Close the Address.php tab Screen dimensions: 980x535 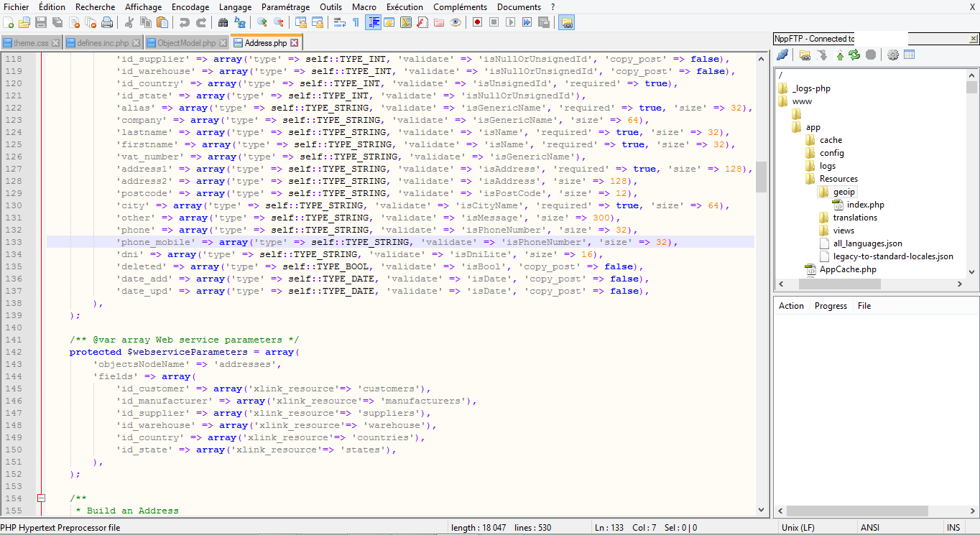[x=294, y=43]
